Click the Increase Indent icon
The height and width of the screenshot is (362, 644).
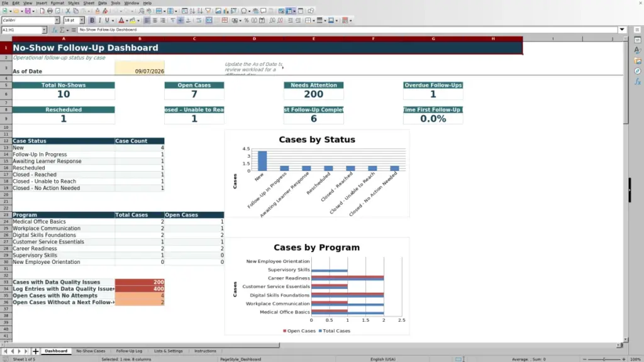291,20
